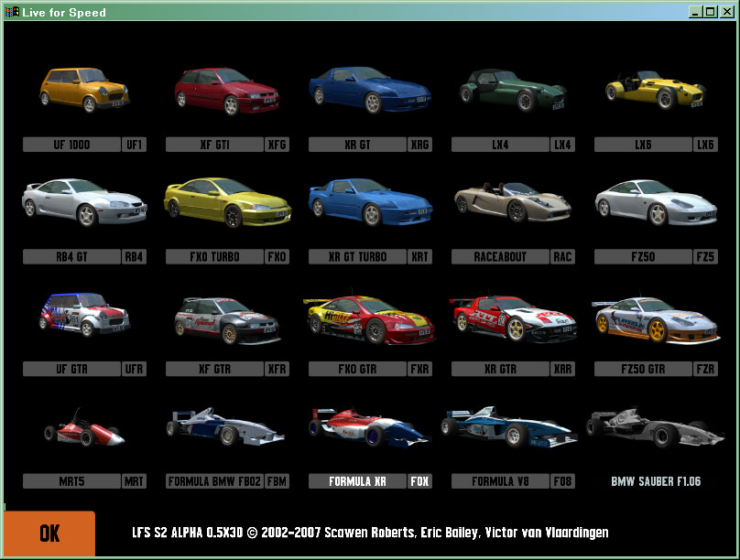The image size is (740, 560).
Task: Click the FORMULA BMW FB02 name button
Action: (214, 481)
